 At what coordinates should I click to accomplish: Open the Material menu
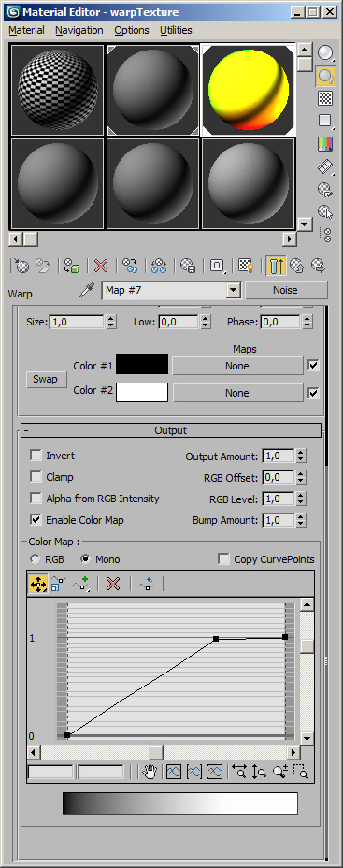(x=26, y=31)
